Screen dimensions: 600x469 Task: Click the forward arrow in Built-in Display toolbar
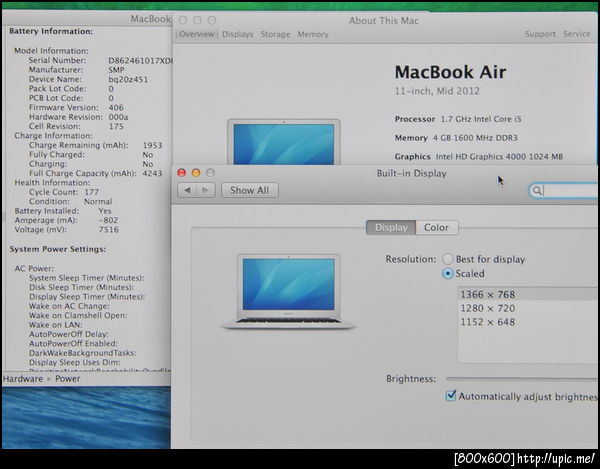point(205,190)
